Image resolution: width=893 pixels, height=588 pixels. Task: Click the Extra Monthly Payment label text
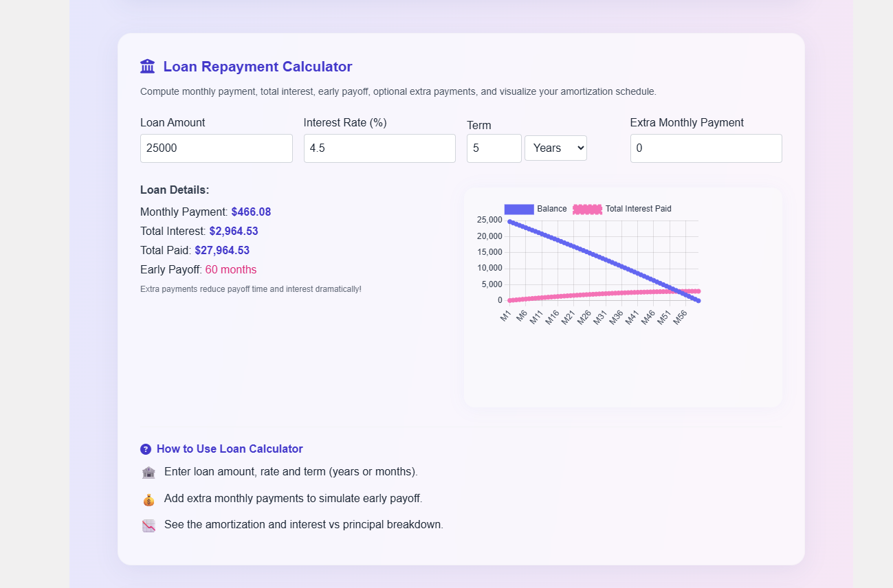[687, 123]
